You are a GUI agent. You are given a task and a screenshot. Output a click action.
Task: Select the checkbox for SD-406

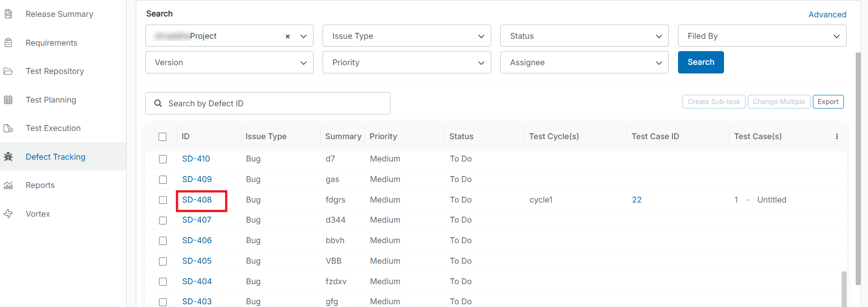tap(163, 241)
